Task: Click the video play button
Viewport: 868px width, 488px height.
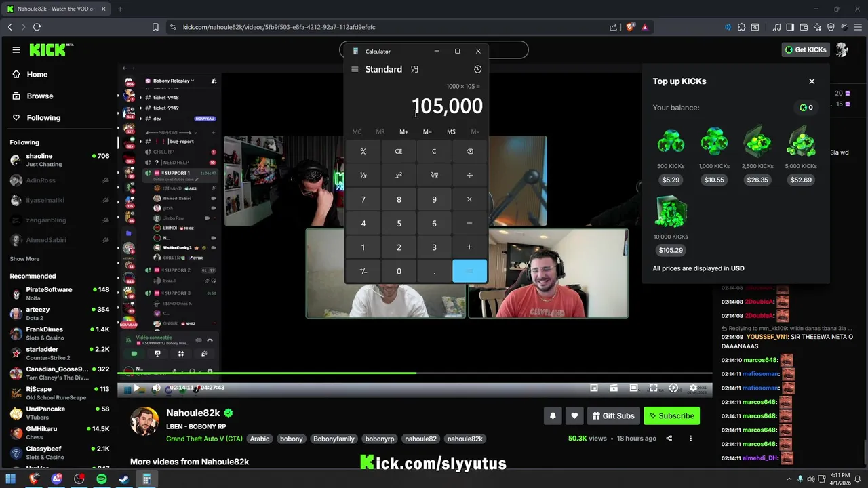Action: pyautogui.click(x=136, y=388)
